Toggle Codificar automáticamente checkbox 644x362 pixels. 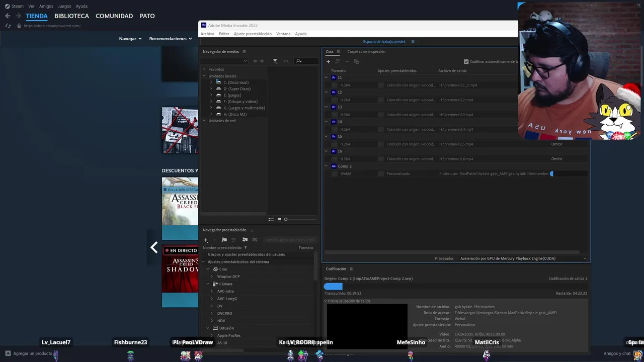pos(466,61)
